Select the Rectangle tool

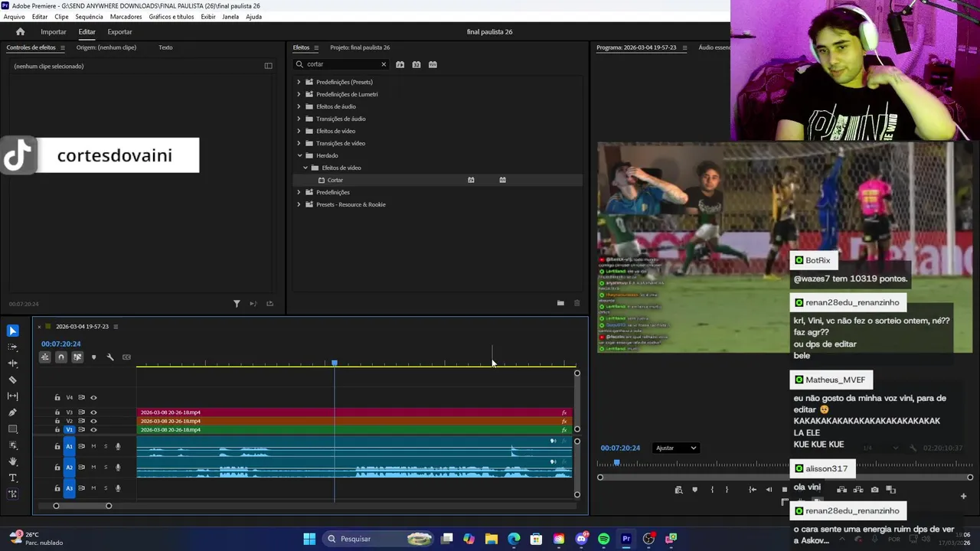tap(13, 429)
